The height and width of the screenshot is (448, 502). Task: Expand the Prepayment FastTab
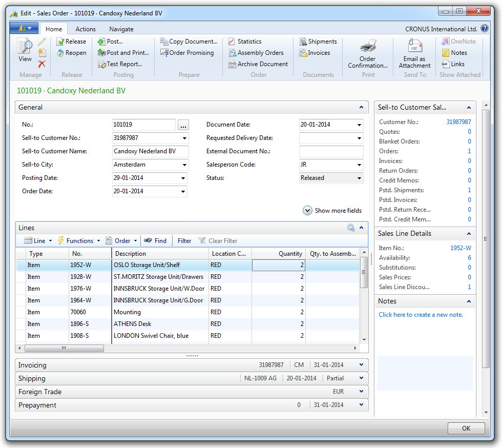361,405
